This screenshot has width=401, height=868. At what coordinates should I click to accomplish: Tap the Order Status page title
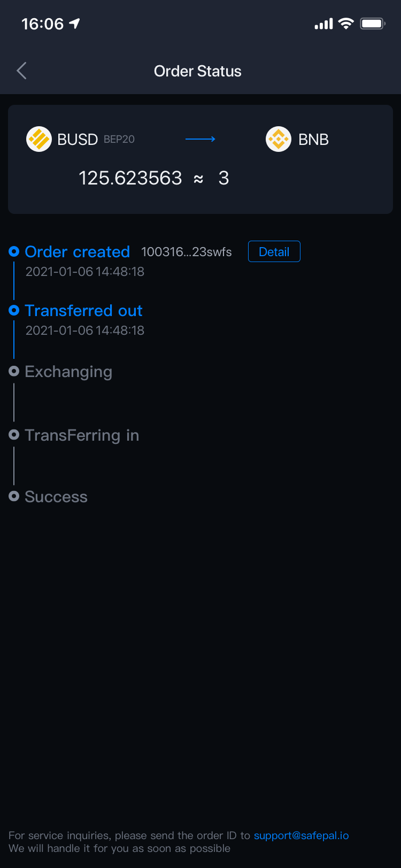coord(198,71)
